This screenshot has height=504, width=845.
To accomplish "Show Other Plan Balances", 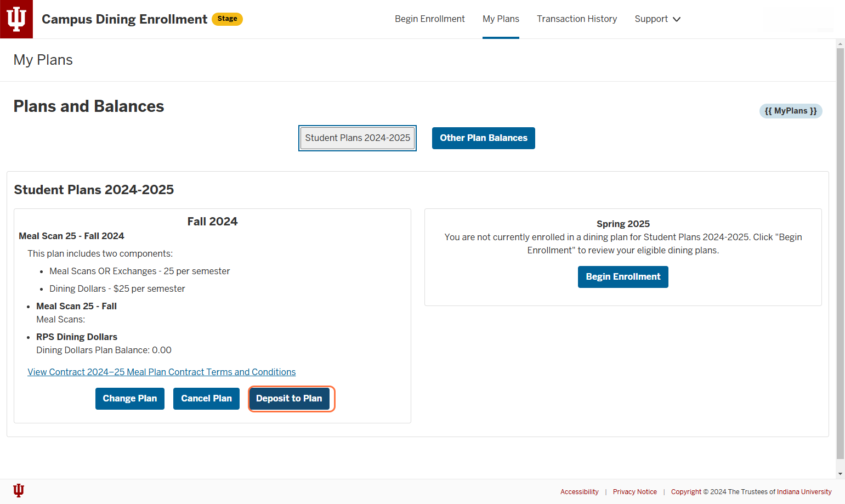I will tap(484, 138).
